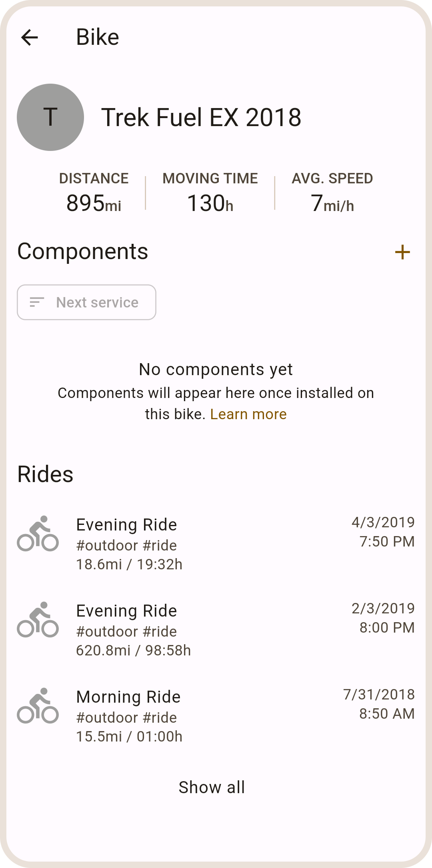Tap cyclist icon of 2/3/2019 Evening Ride

[38, 619]
